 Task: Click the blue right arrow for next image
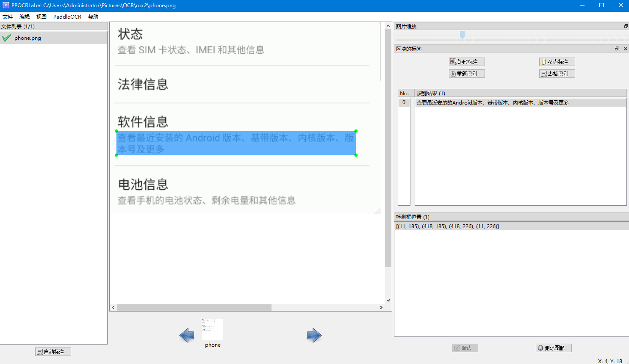click(x=314, y=335)
